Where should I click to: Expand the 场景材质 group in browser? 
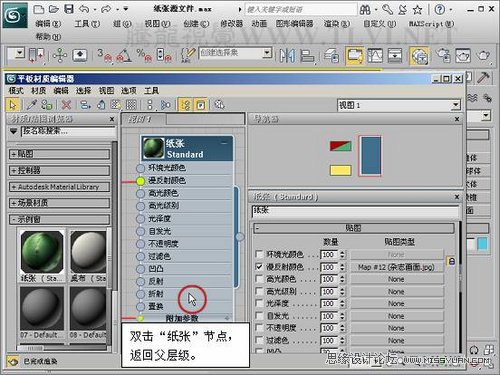click(59, 203)
